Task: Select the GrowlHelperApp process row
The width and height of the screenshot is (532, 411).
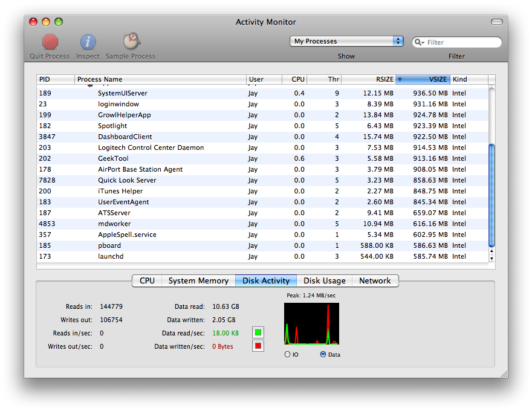Action: 262,115
